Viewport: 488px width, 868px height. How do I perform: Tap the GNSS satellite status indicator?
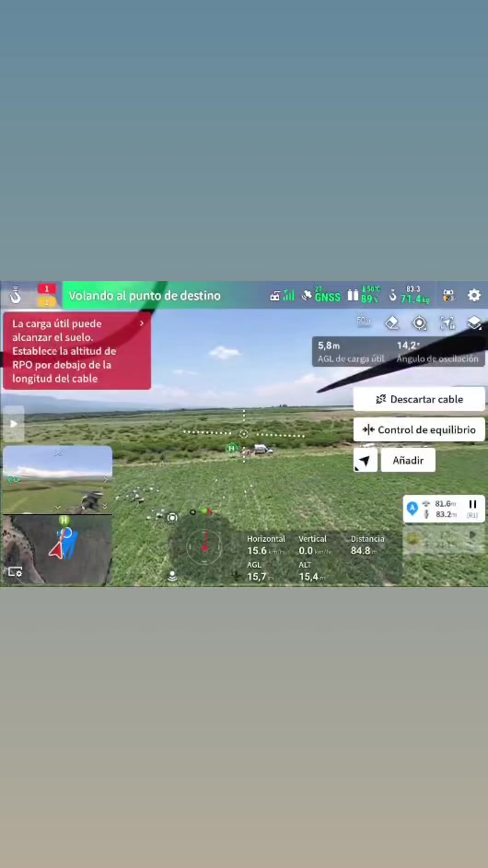point(321,295)
